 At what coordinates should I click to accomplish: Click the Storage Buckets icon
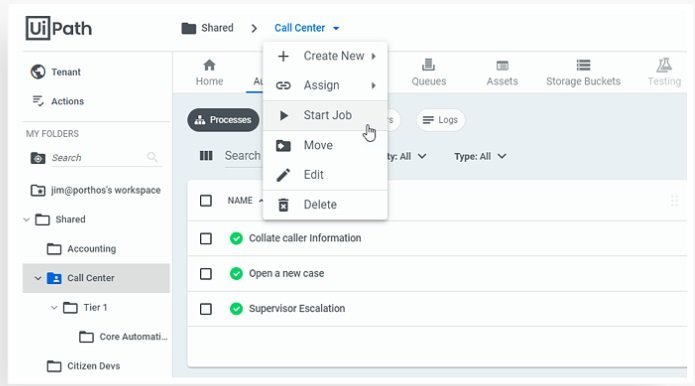583,65
